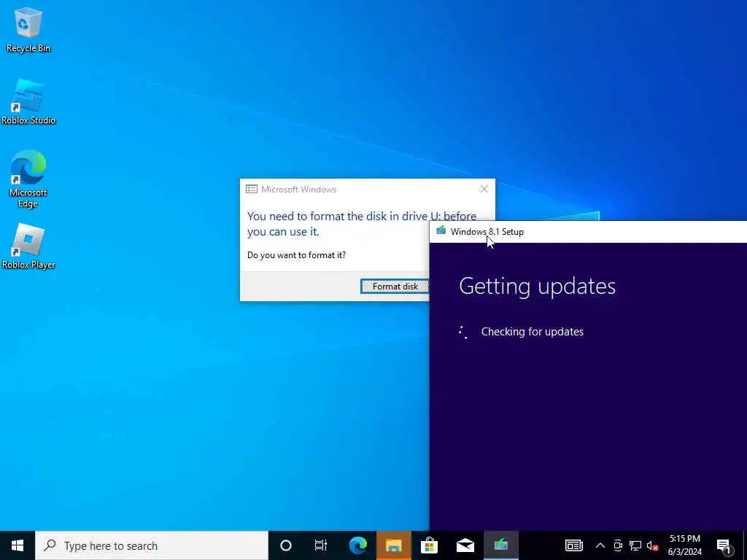Image resolution: width=747 pixels, height=560 pixels.
Task: Click the 'Windows 8.1 Setup' title text
Action: (487, 232)
